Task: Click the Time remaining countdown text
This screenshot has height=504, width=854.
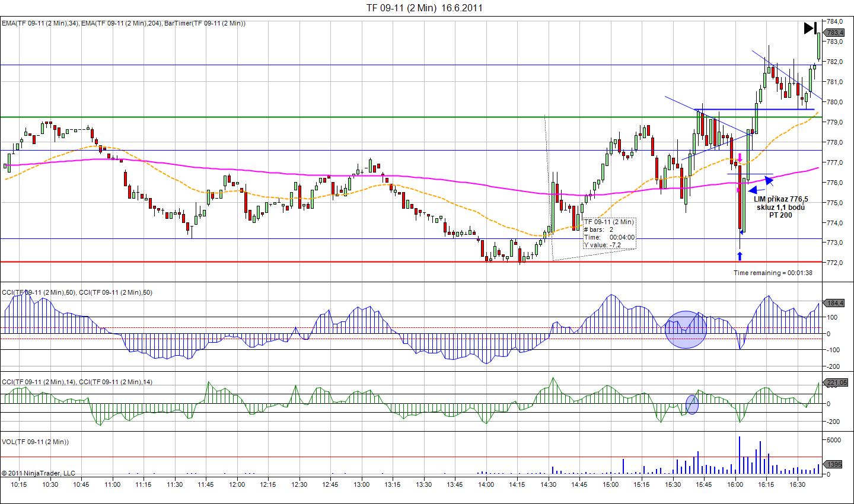Action: [x=773, y=273]
